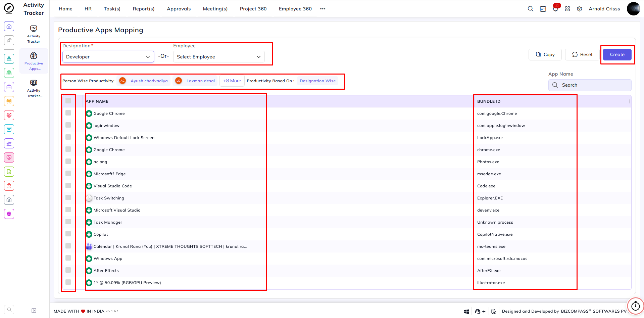Click the Illustrator.exe bundle ID
The width and height of the screenshot is (644, 318).
tap(491, 283)
